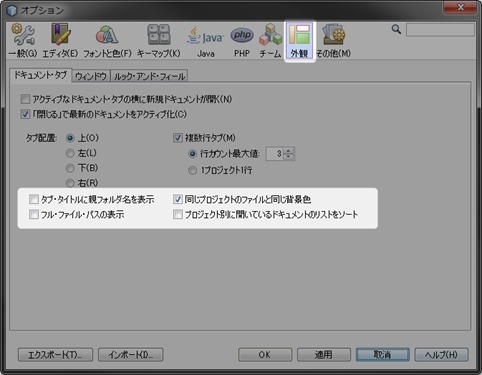Enable sort open documents by project checkbox
Image resolution: width=482 pixels, height=375 pixels.
click(x=178, y=214)
